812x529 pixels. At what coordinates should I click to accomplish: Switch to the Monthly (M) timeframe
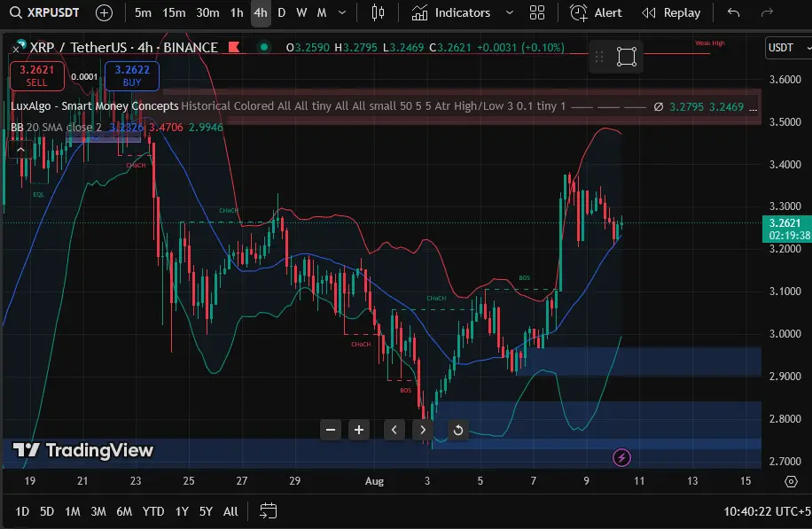pyautogui.click(x=322, y=13)
